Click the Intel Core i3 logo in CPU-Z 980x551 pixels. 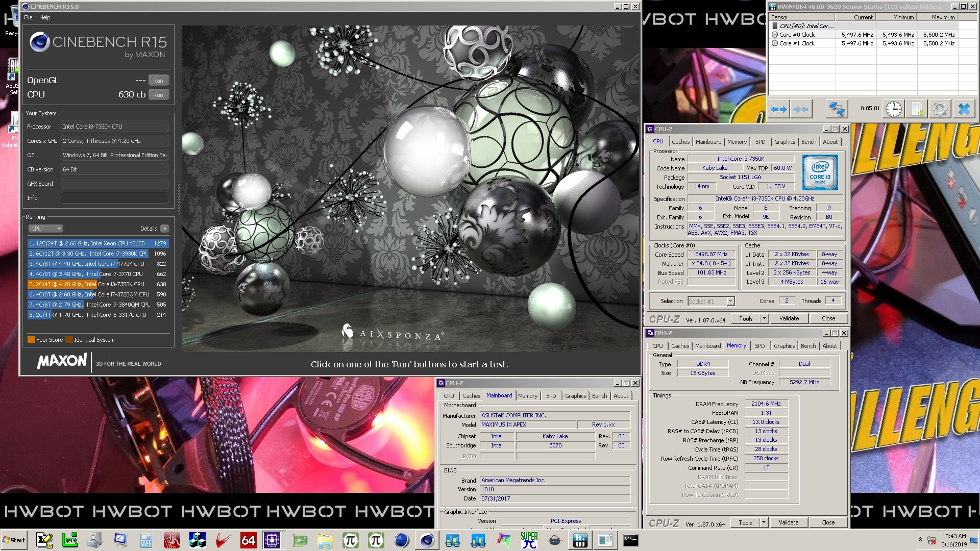click(820, 172)
